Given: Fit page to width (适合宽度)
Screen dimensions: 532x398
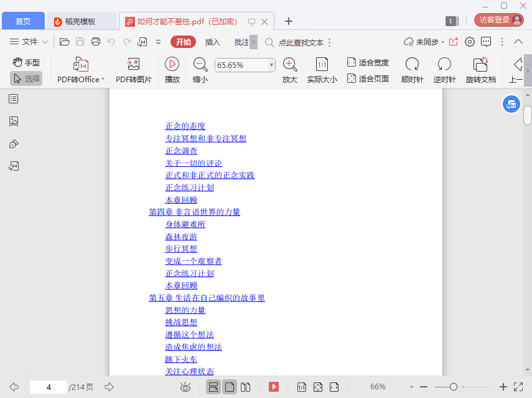Looking at the screenshot, I should 368,62.
